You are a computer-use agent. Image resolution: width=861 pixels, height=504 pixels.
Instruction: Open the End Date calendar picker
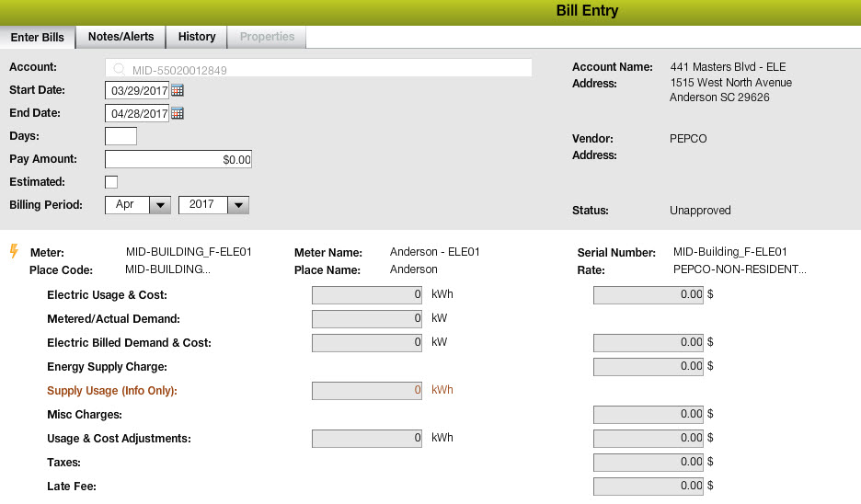pos(178,113)
